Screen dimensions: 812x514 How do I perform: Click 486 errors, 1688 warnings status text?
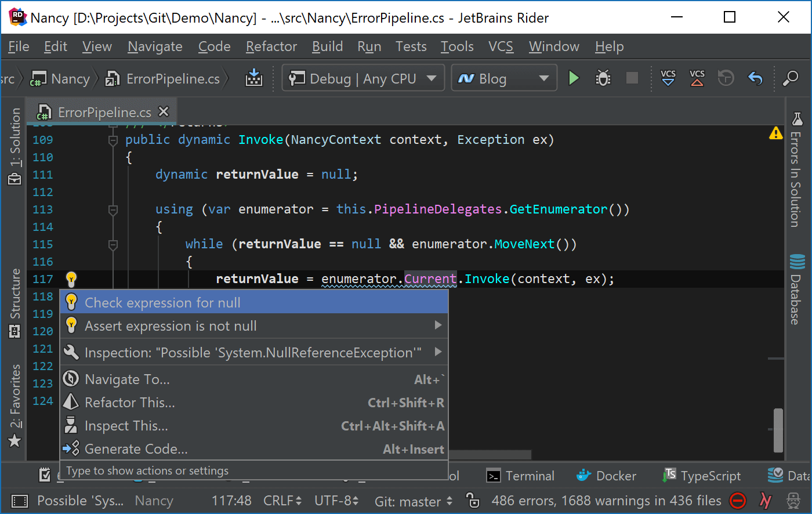[606, 501]
